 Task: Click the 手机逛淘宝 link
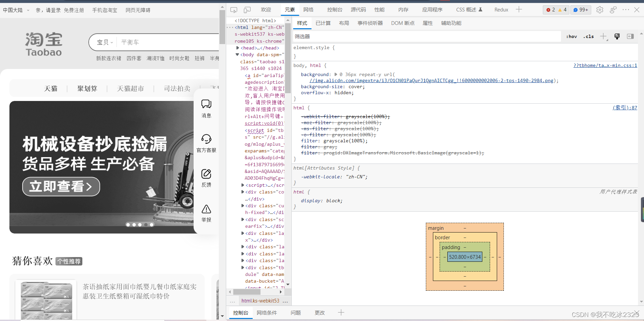[x=105, y=10]
